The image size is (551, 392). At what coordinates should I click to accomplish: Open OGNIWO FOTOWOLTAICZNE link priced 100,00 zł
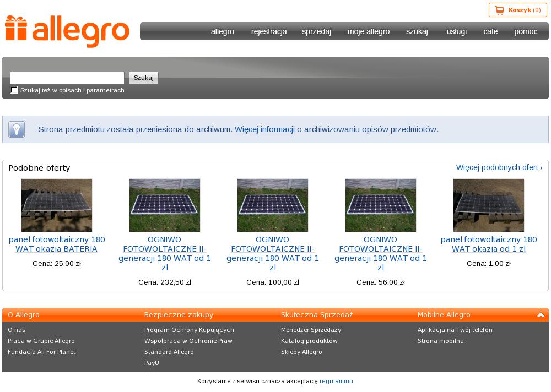(273, 254)
